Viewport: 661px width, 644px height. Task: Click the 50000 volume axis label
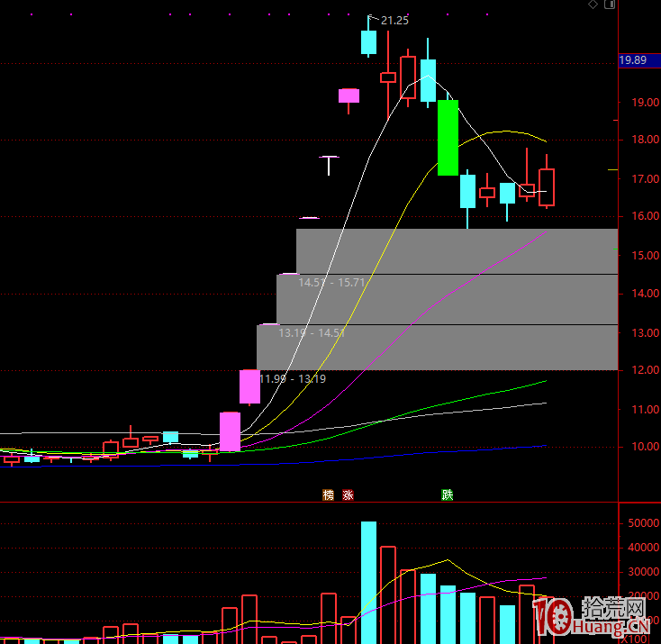[x=643, y=523]
